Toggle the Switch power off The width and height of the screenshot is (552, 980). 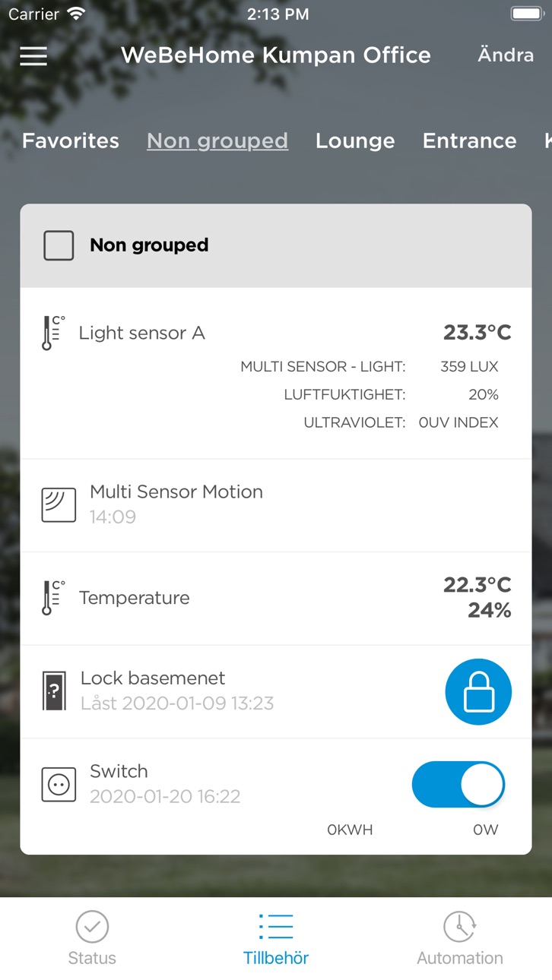[458, 785]
